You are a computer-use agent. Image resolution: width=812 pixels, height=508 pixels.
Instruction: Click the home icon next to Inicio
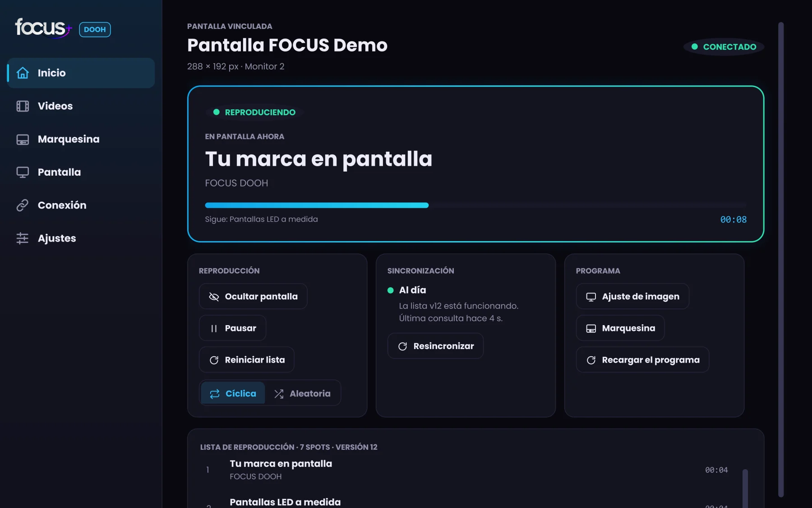click(x=23, y=73)
